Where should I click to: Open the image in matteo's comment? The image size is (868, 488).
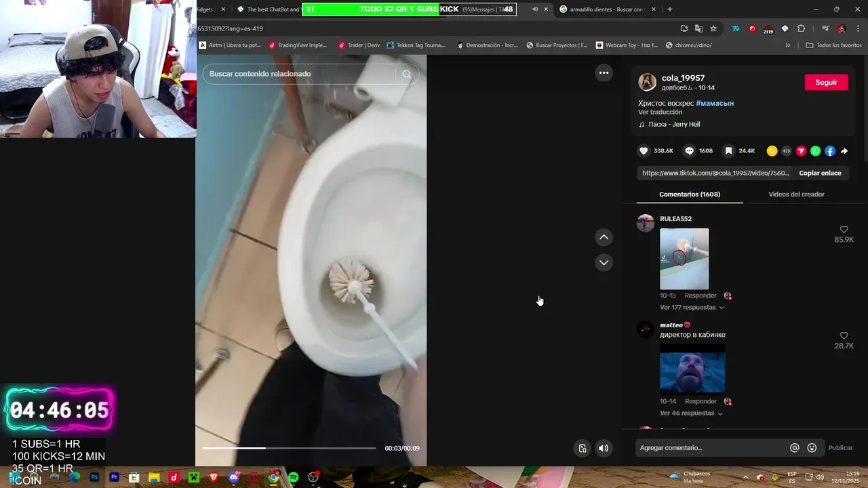click(x=692, y=369)
